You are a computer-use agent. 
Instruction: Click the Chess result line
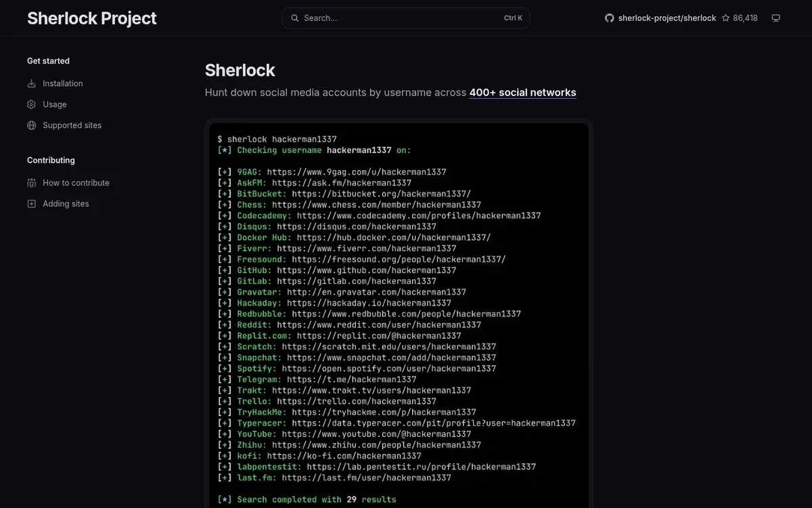tap(349, 205)
